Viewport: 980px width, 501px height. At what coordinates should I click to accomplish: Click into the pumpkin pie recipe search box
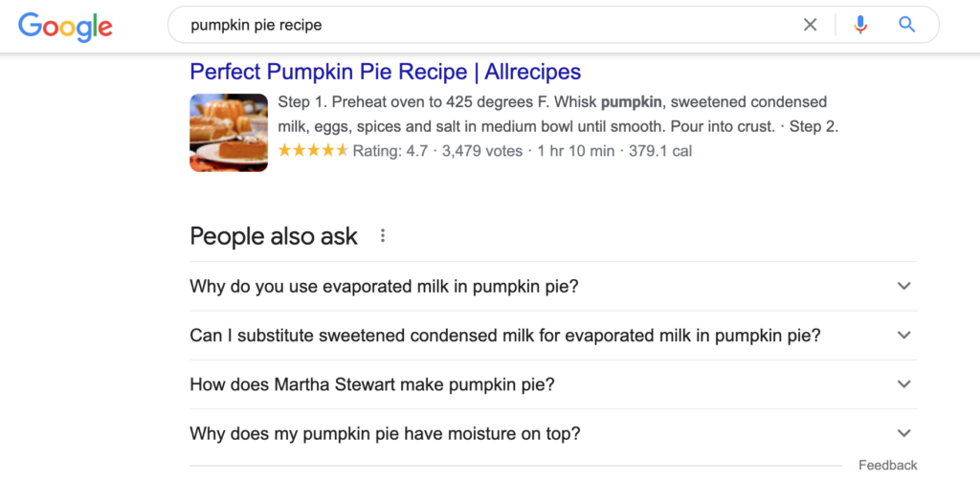point(479,25)
